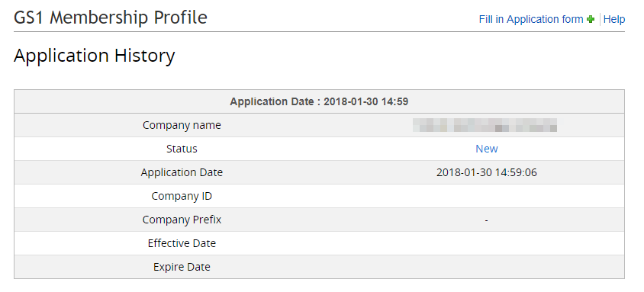Viewport: 644px width, 292px height.
Task: Click the empty Company ID value cell
Action: pos(487,196)
